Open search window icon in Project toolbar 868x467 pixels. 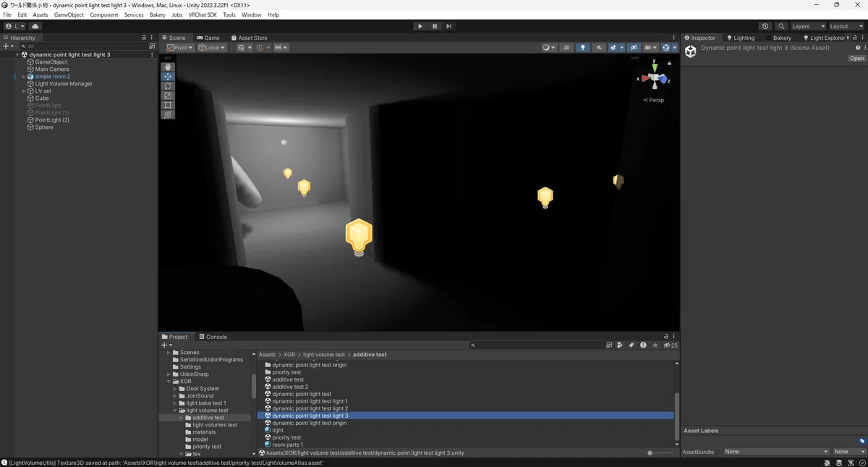(609, 345)
